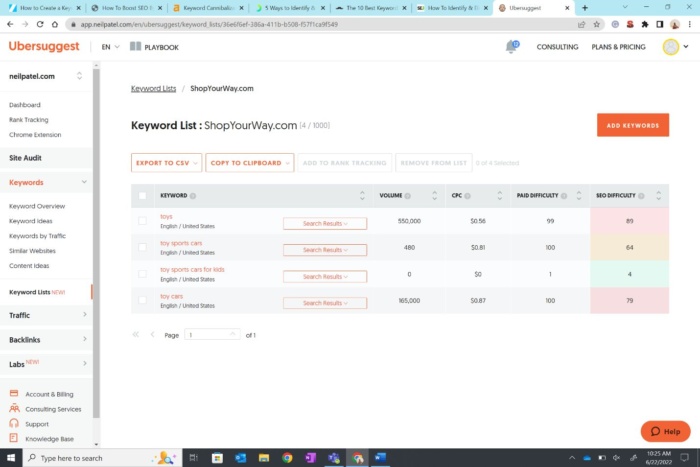Open Microsoft Store from the taskbar
This screenshot has height=467, width=700.
coord(217,458)
